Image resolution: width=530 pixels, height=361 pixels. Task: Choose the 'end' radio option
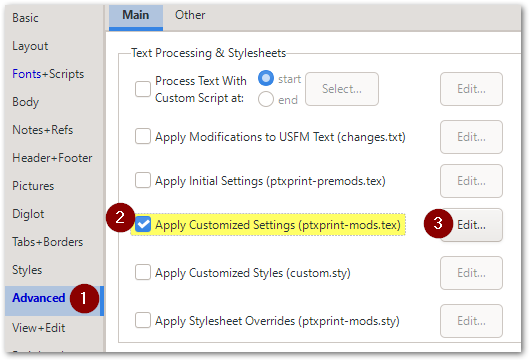click(266, 100)
